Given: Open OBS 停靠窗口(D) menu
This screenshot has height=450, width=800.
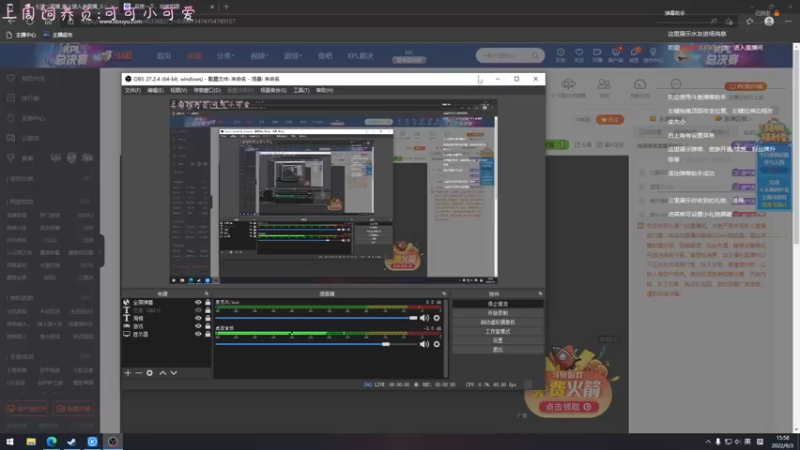Looking at the screenshot, I should [207, 90].
